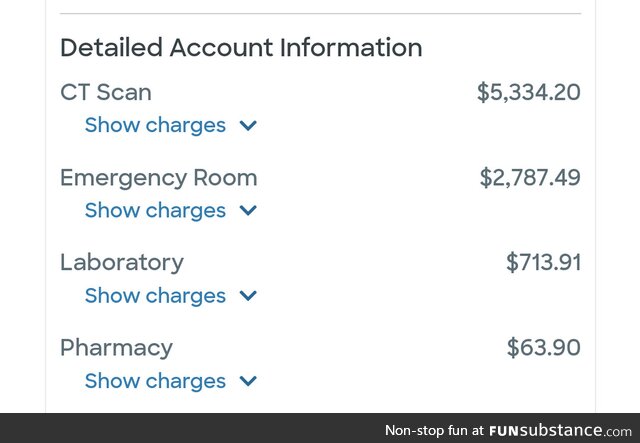The height and width of the screenshot is (443, 640).
Task: Click the $2,787.49 Emergency Room amount
Action: click(x=529, y=177)
